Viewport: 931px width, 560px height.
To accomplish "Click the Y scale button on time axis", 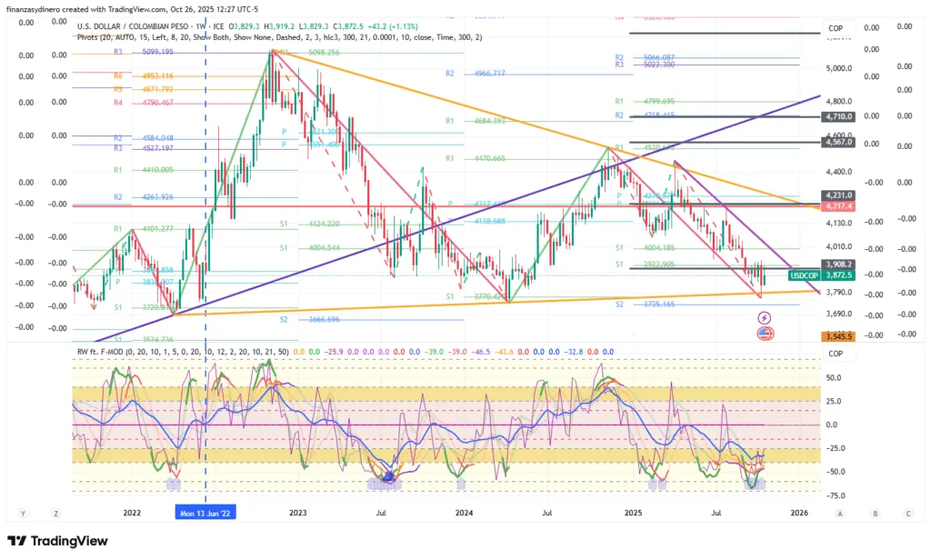I will [x=23, y=513].
